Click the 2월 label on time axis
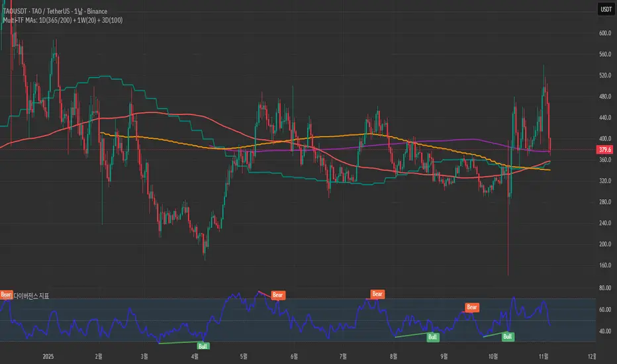 click(x=99, y=357)
